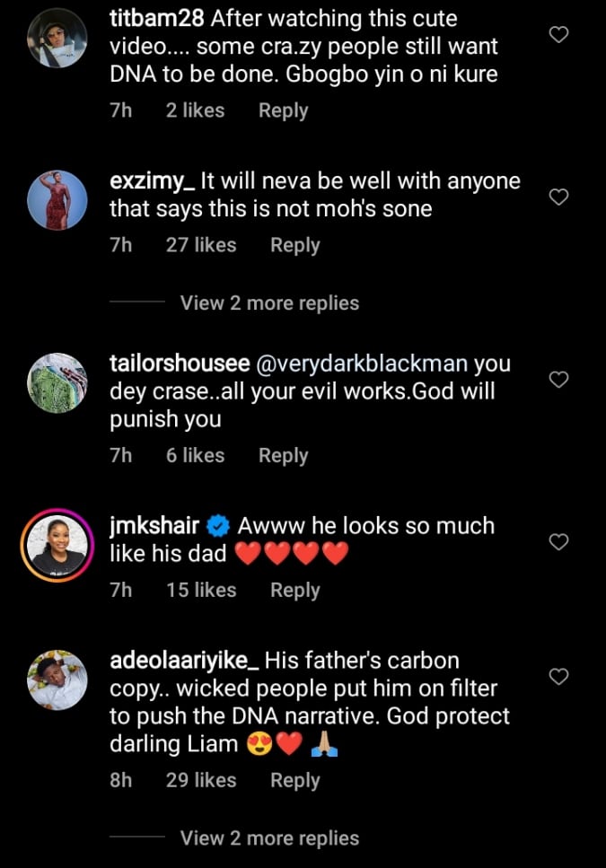Reply to tailorshousee's comment
The image size is (606, 868).
click(283, 456)
